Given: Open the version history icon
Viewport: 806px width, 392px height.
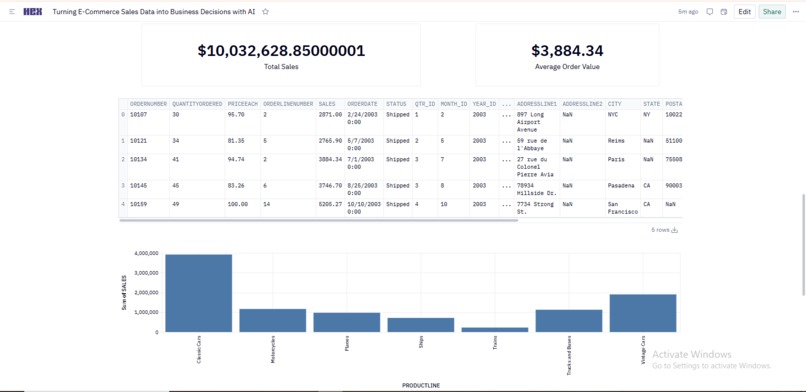Looking at the screenshot, I should [724, 12].
